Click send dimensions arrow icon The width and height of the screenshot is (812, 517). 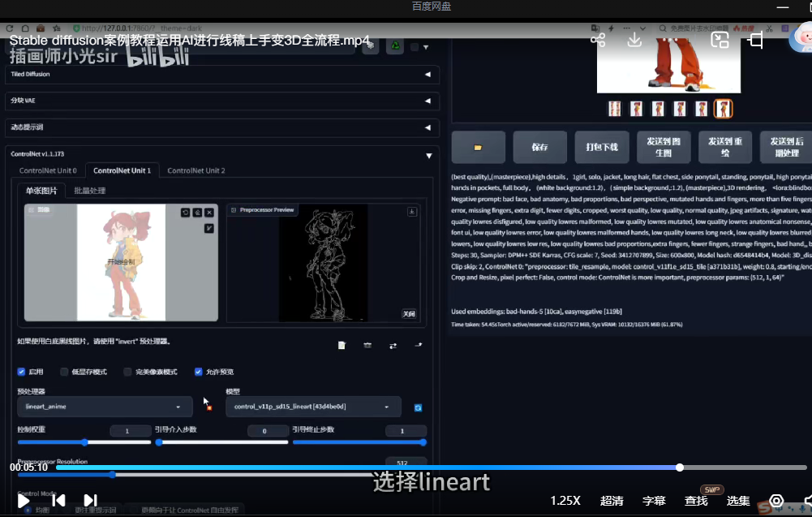pos(419,345)
